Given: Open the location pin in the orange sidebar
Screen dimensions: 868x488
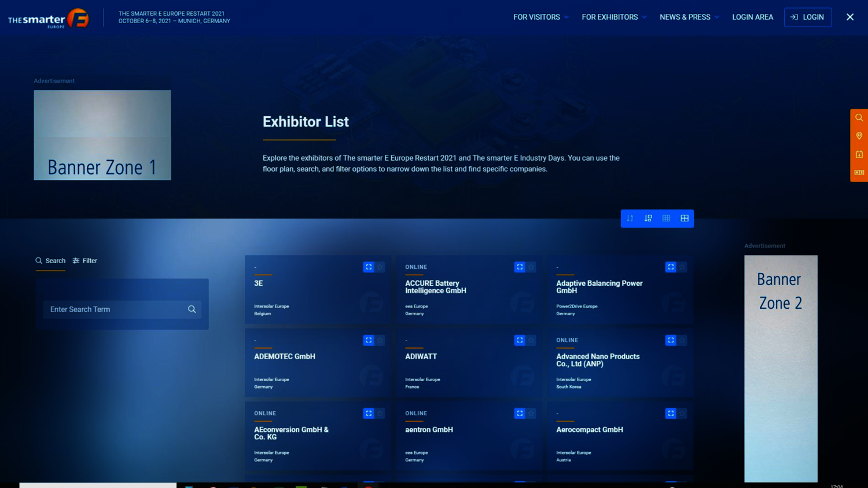Looking at the screenshot, I should point(859,136).
